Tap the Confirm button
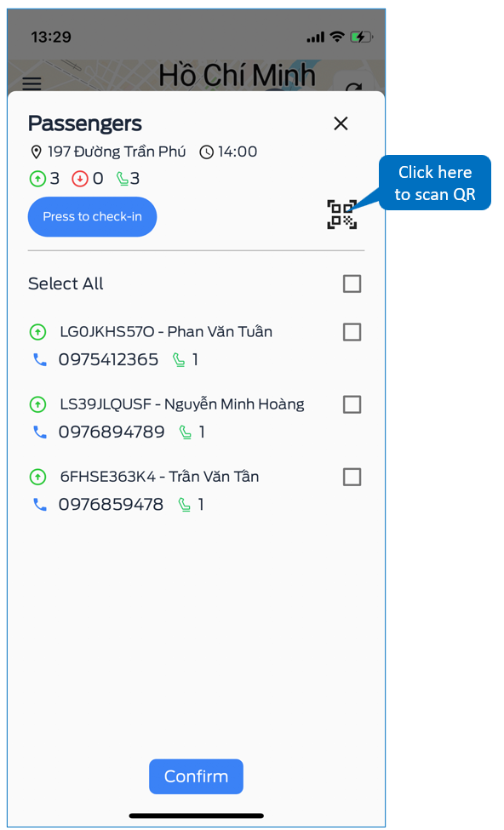Screen dimensions: 504x830 [196, 776]
